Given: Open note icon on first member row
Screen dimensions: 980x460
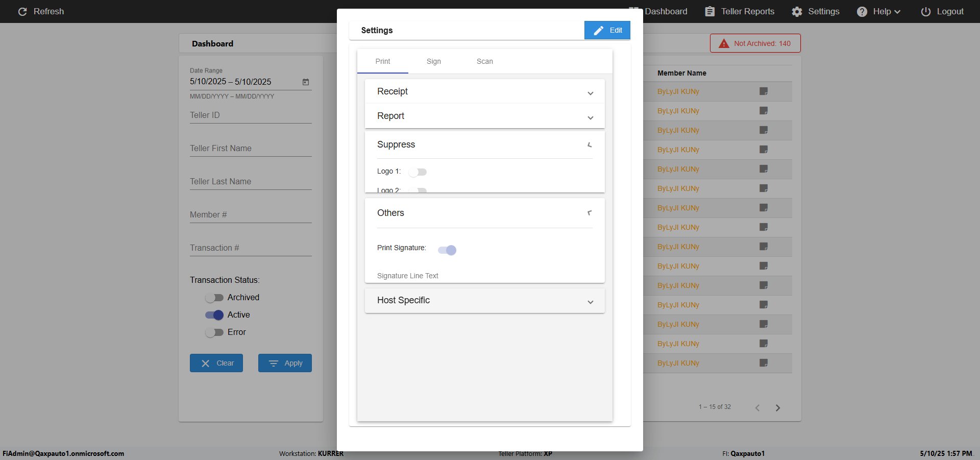Looking at the screenshot, I should [764, 91].
